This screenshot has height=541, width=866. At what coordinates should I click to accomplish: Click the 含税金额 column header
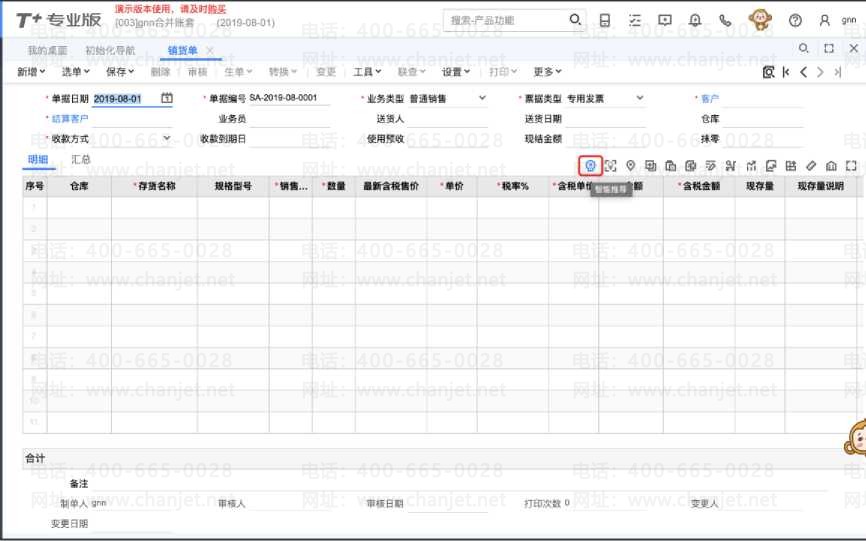coord(699,186)
